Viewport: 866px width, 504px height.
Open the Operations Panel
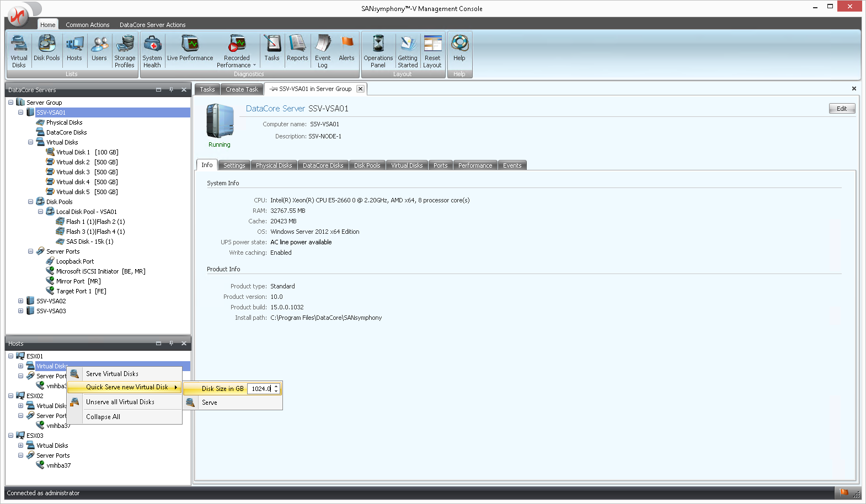click(x=378, y=51)
